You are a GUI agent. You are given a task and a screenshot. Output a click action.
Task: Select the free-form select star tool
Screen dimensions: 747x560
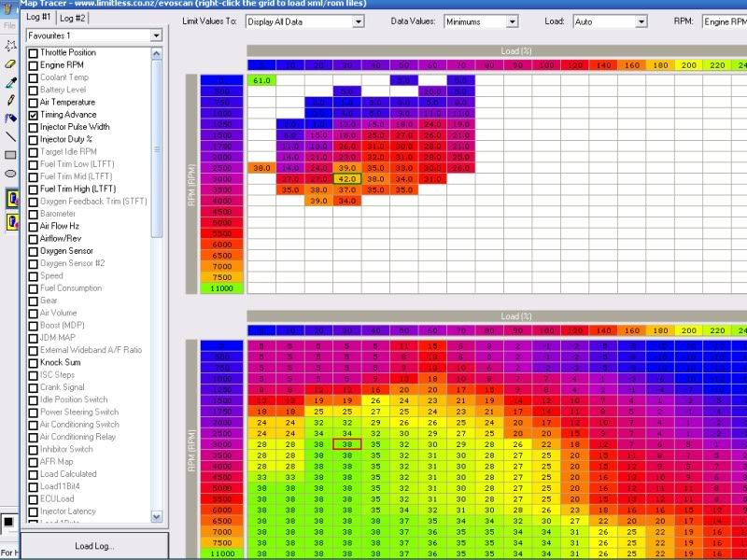(10, 46)
